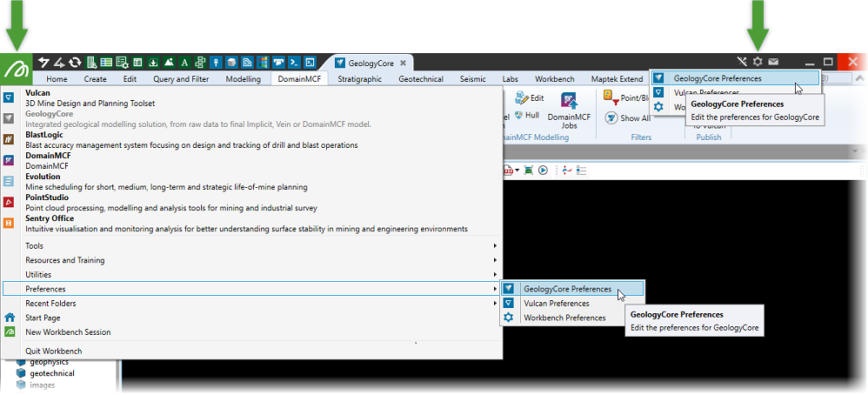
Task: Click the blue 3D cube icon in toolbar
Action: 231,62
